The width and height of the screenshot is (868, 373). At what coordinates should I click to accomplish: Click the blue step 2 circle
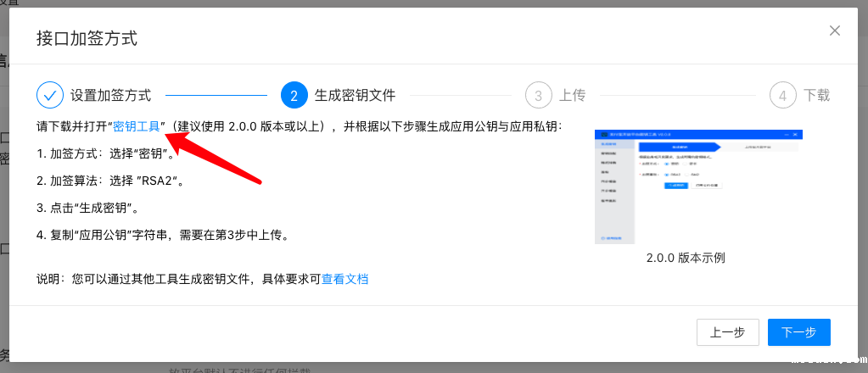pyautogui.click(x=294, y=95)
